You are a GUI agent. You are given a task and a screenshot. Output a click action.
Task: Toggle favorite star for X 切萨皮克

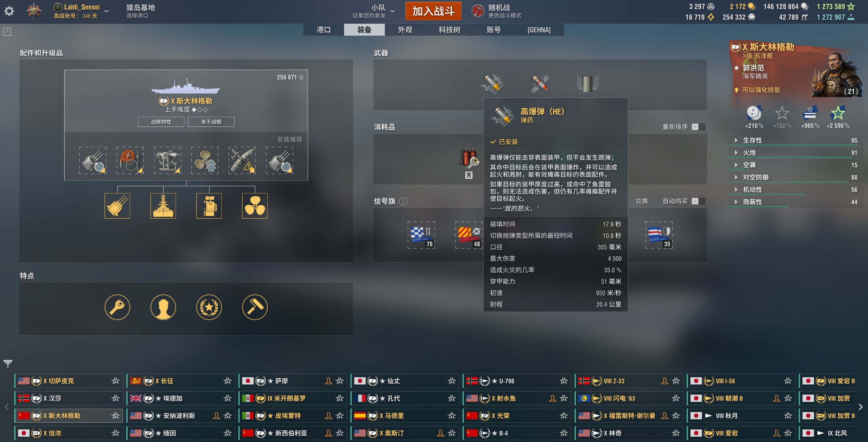click(x=115, y=381)
